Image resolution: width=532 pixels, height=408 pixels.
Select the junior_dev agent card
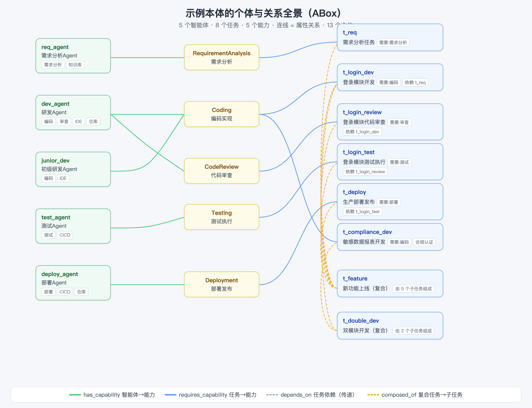tap(73, 169)
